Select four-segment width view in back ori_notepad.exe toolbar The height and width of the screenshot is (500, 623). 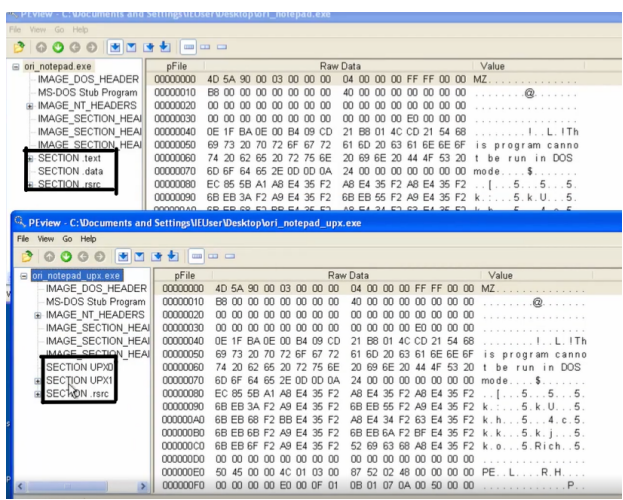tap(189, 47)
